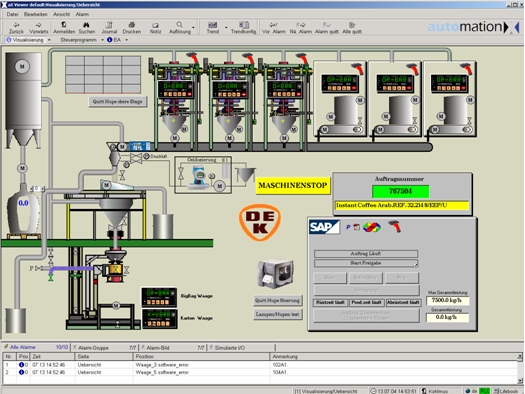Click the small calendar icon next to SAP
The height and width of the screenshot is (394, 525).
(x=357, y=227)
